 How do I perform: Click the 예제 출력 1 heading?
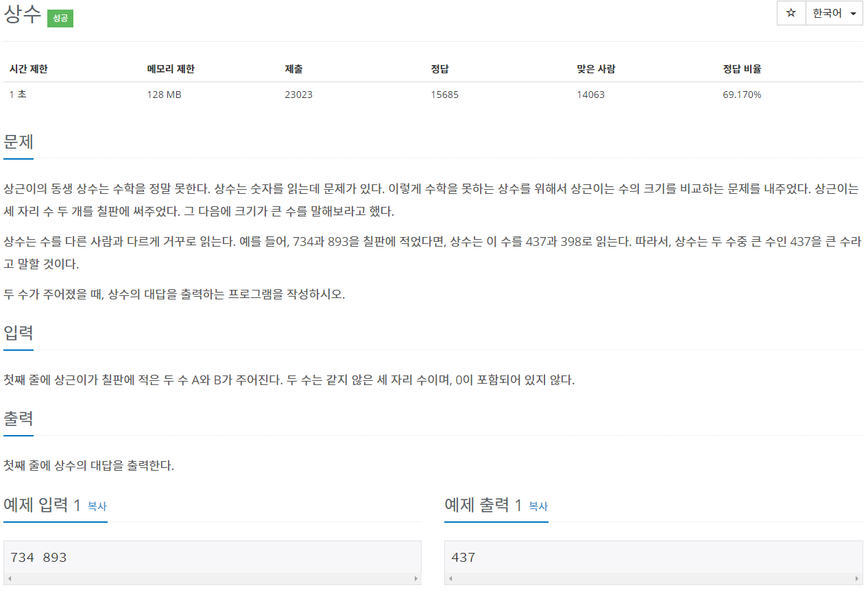point(483,506)
